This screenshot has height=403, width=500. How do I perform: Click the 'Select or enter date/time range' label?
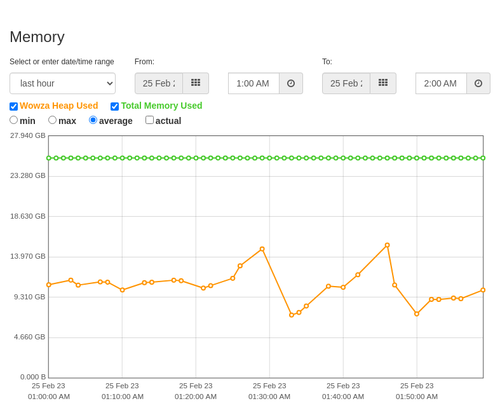click(62, 62)
